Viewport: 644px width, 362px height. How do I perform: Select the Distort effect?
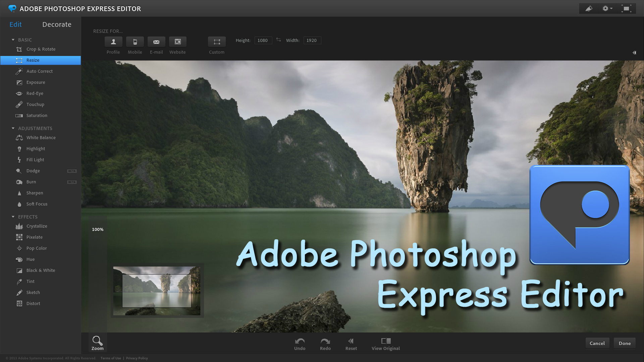[x=33, y=303]
